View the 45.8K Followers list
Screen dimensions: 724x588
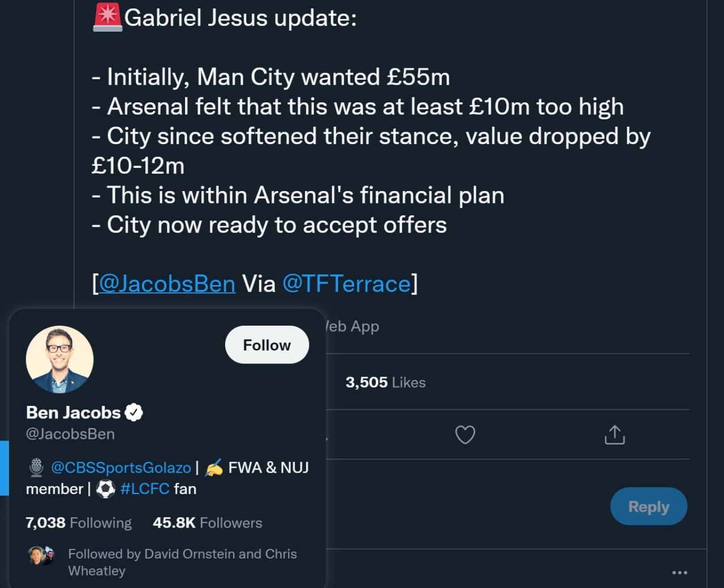tap(207, 523)
